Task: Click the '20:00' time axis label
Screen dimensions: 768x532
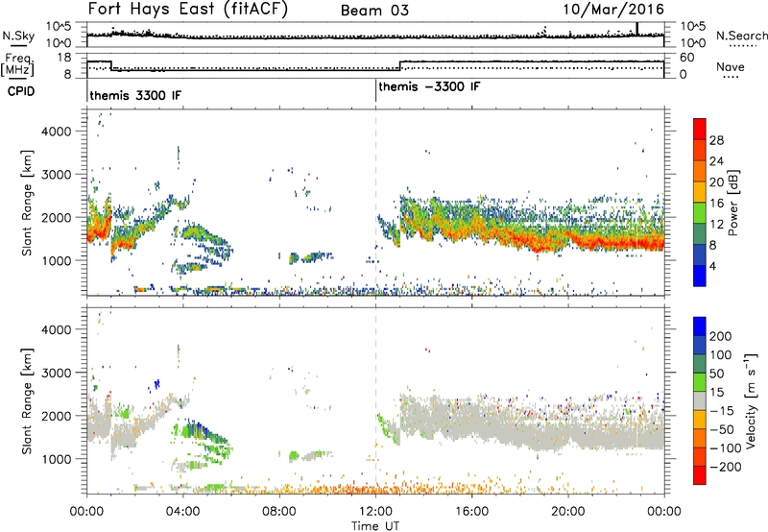Action: coord(567,512)
